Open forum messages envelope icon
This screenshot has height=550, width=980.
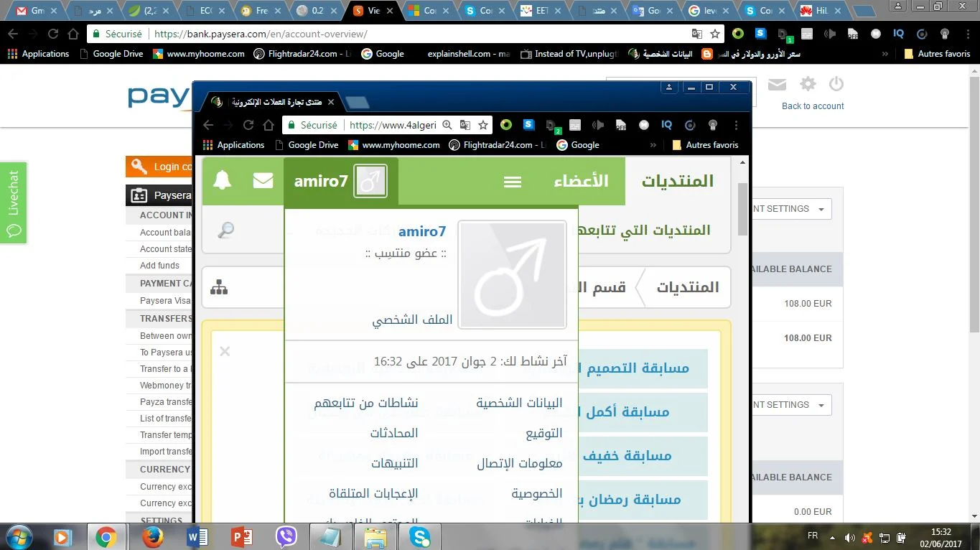263,180
